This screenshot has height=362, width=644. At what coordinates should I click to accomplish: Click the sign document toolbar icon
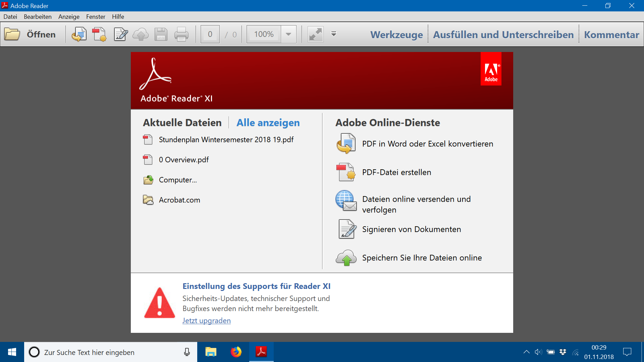120,34
